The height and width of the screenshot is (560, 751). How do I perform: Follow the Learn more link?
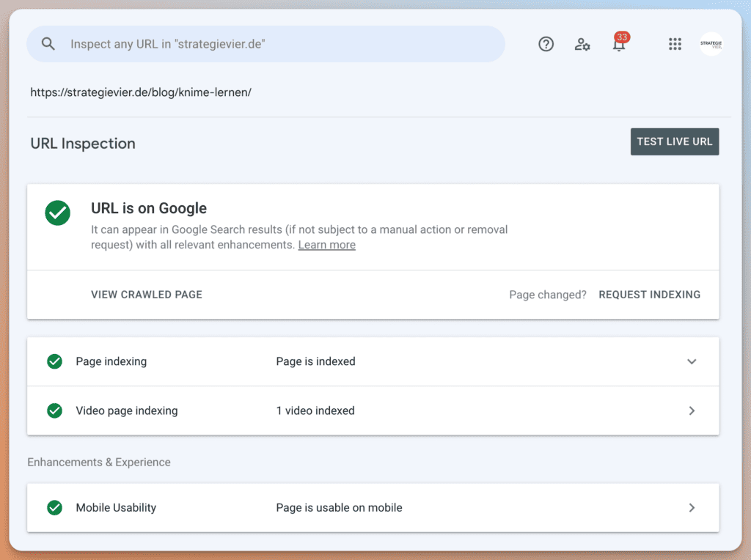click(326, 245)
